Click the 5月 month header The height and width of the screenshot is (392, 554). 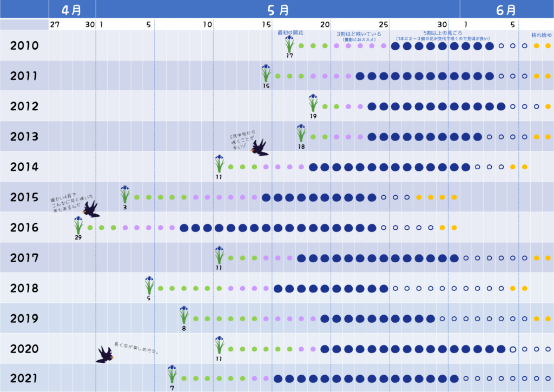pos(278,9)
